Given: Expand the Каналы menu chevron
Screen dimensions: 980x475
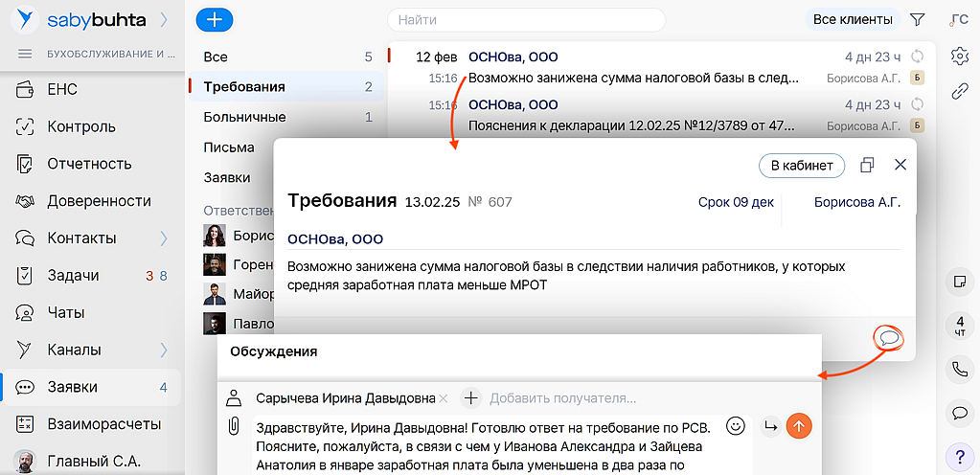Looking at the screenshot, I should click(x=164, y=350).
